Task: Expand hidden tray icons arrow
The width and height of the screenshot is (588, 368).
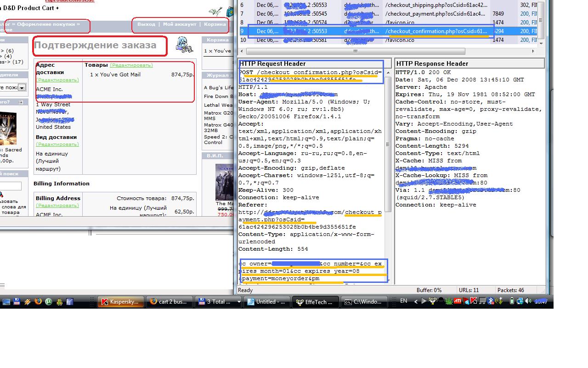Action: [416, 301]
